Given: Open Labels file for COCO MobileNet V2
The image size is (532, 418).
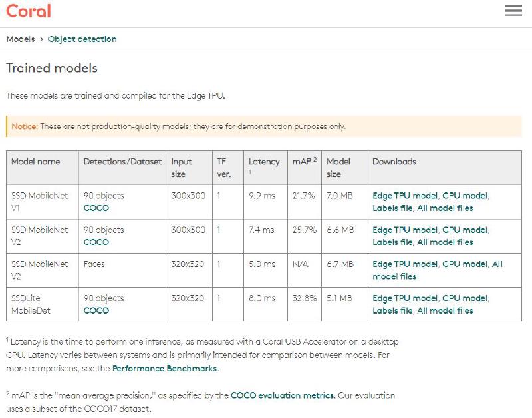Looking at the screenshot, I should click(x=392, y=242).
